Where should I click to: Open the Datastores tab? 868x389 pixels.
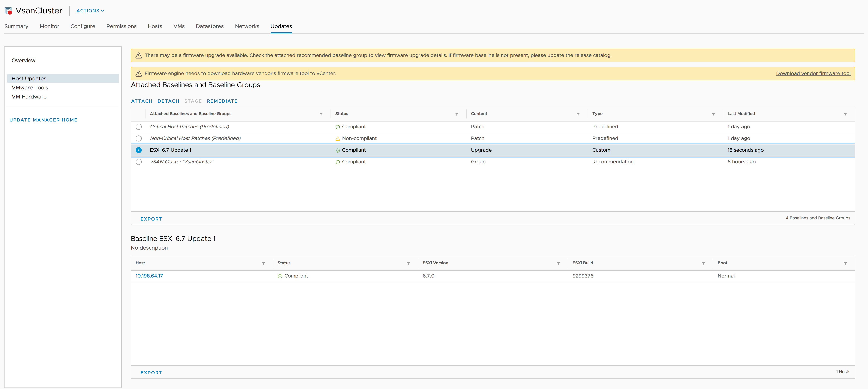pos(210,26)
